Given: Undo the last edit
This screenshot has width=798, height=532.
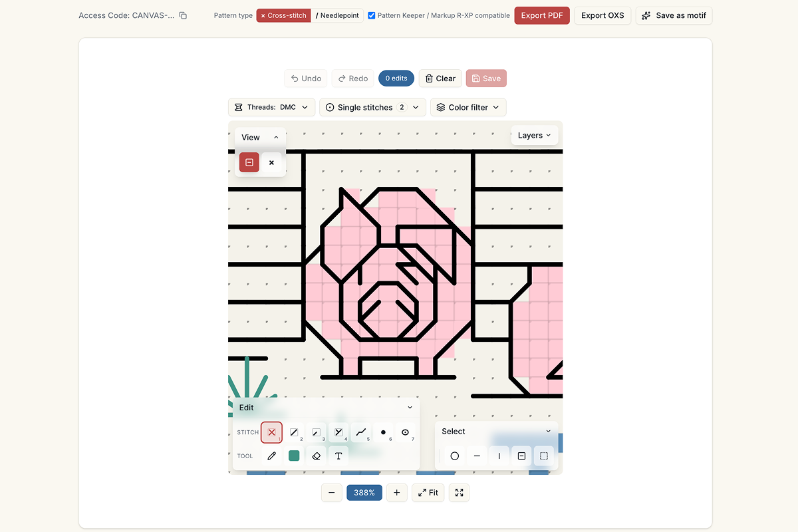Looking at the screenshot, I should point(306,78).
